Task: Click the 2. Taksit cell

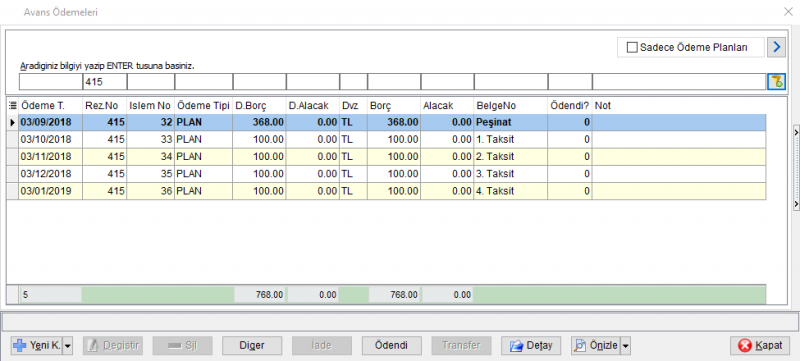Action: [x=511, y=156]
